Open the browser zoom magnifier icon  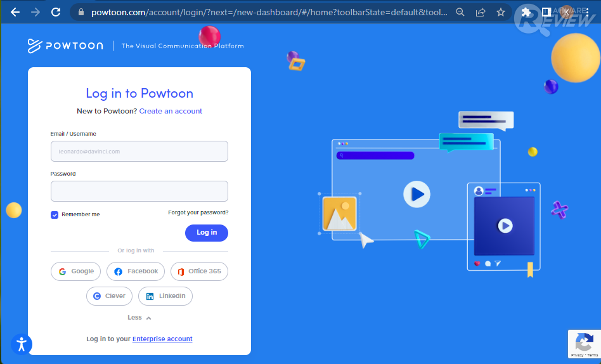click(460, 12)
